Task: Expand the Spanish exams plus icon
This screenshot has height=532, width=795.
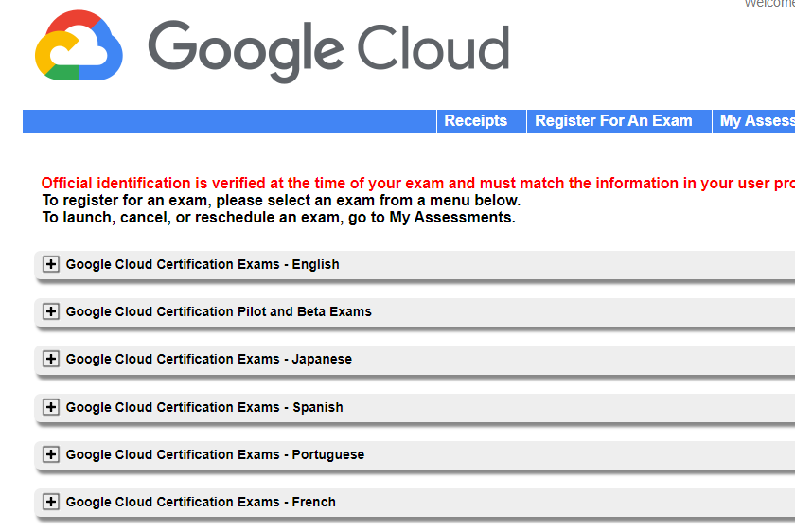Action: click(51, 407)
